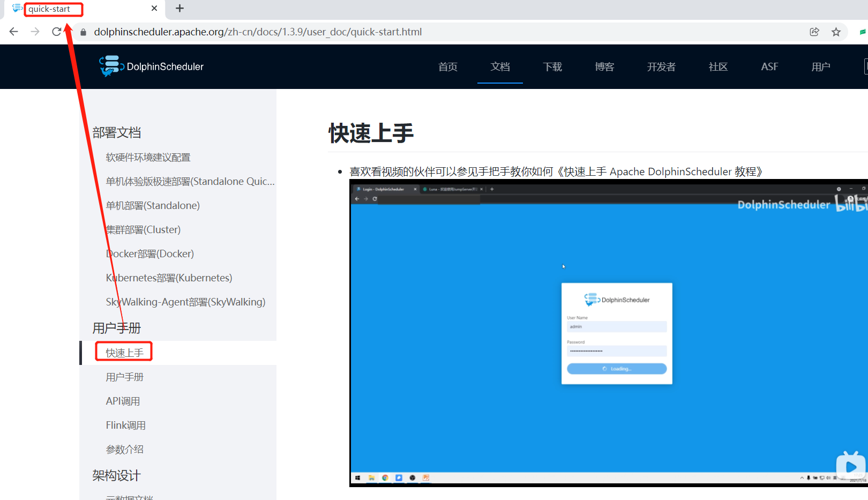Open API调用 sidebar page
The image size is (868, 500).
(x=123, y=401)
